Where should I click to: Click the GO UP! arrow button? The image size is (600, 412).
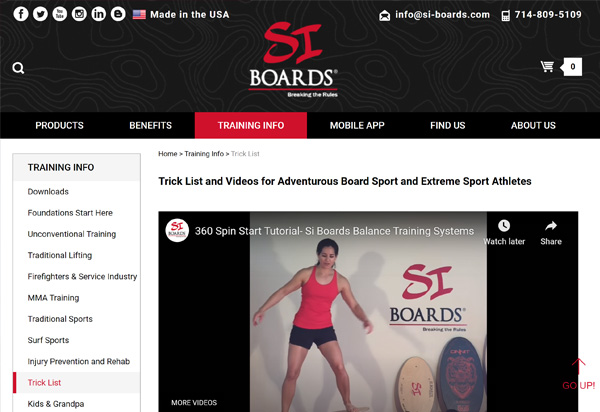click(x=579, y=374)
